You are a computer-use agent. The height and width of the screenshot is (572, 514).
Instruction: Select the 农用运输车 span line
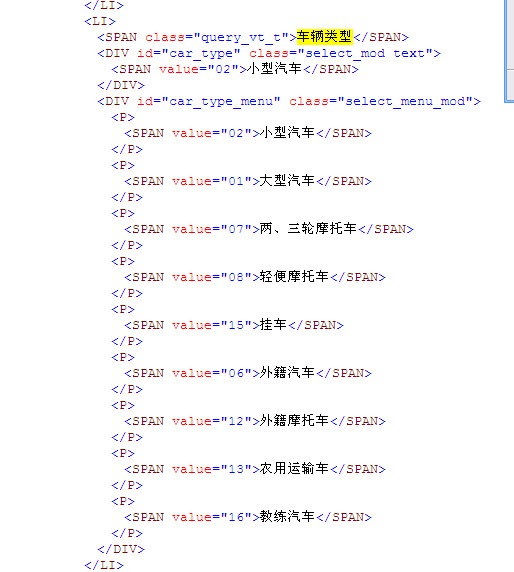tap(255, 469)
